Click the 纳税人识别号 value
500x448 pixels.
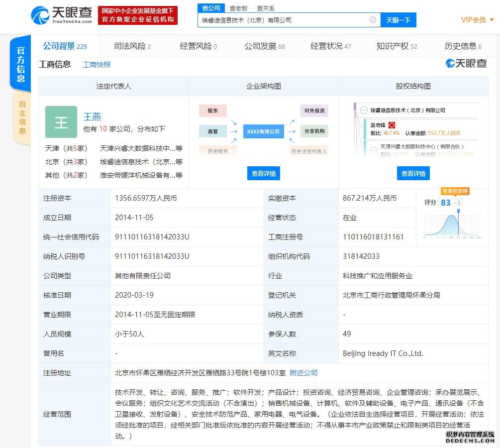(x=152, y=256)
